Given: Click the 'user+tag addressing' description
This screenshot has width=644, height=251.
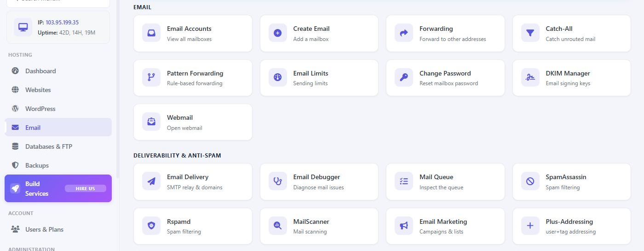Looking at the screenshot, I should (570, 232).
